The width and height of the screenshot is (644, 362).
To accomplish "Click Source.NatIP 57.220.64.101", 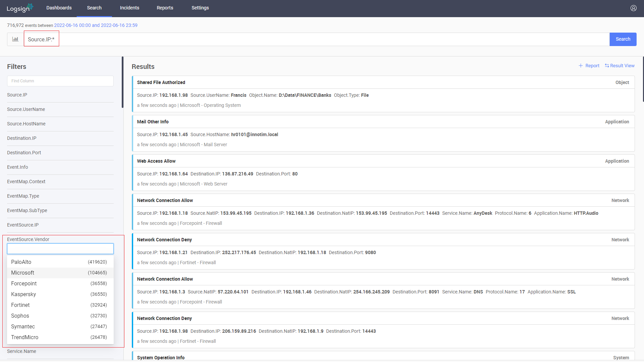I will pyautogui.click(x=233, y=292).
